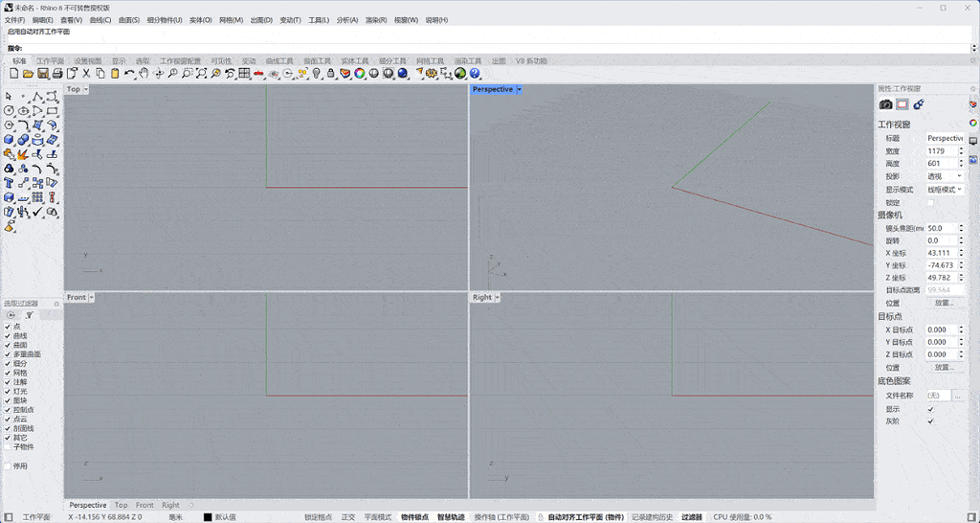Open the 投影 projection dropdown
The width and height of the screenshot is (980, 523).
(945, 176)
